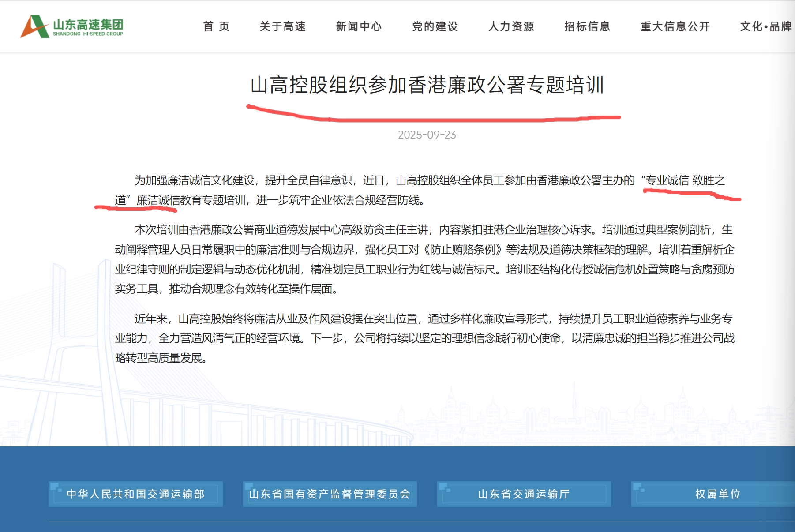Click the article title 山高控股组织参加香港廉政公署专题培训
The image size is (795, 532).
[x=427, y=85]
